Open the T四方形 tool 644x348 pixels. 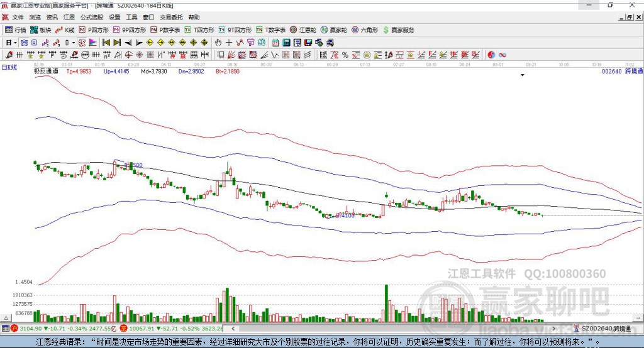coord(199,30)
